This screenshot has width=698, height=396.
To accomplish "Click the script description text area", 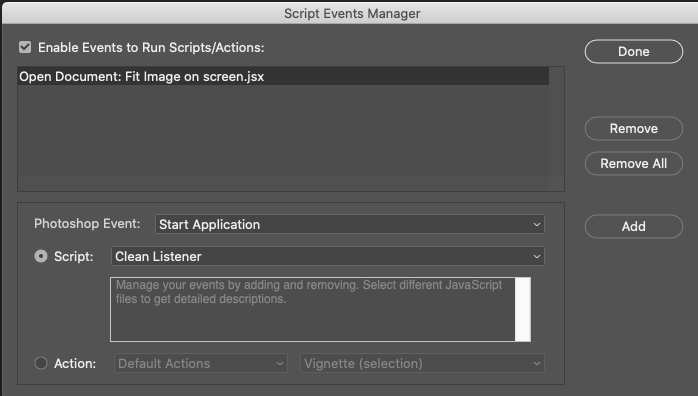I will coord(312,310).
